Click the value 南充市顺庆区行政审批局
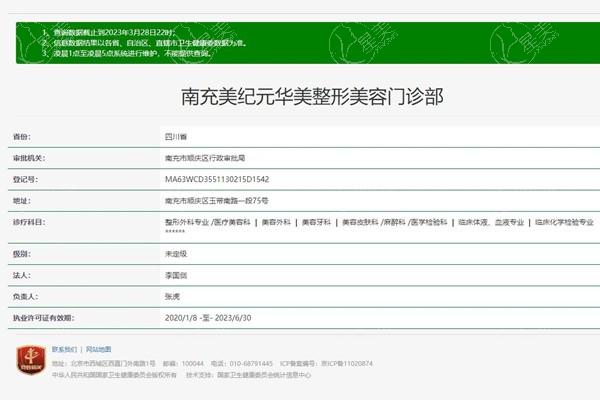 205,158
